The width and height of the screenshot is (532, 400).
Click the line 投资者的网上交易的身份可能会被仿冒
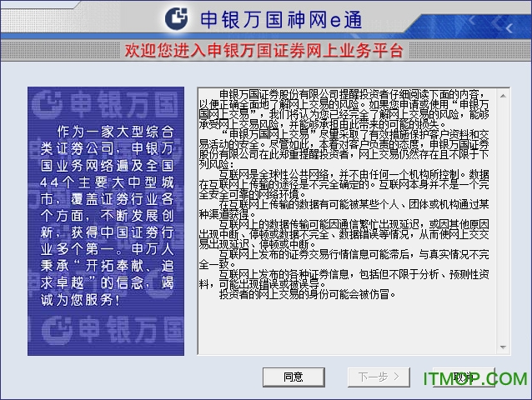308,294
